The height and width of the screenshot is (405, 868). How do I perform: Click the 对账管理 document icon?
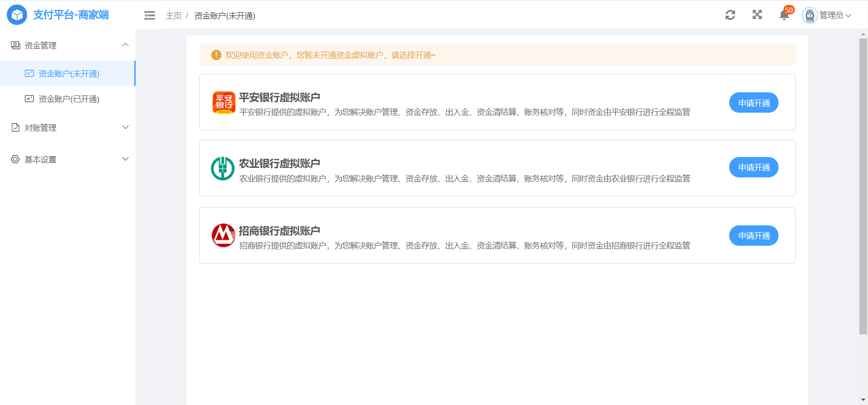[15, 128]
